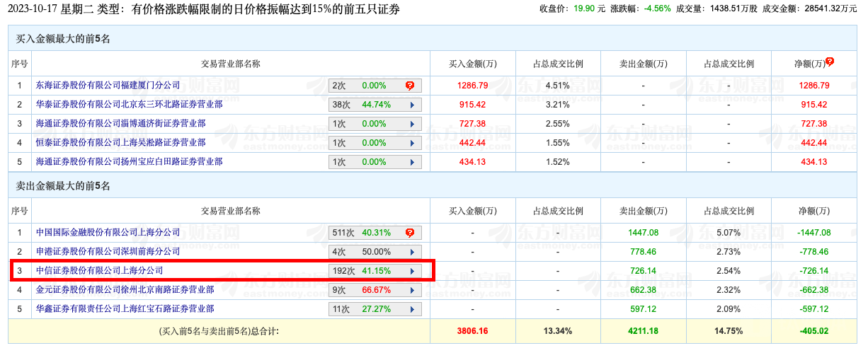Open 华泰证券北京东三环北路营业部 link
The width and height of the screenshot is (868, 353).
(129, 105)
